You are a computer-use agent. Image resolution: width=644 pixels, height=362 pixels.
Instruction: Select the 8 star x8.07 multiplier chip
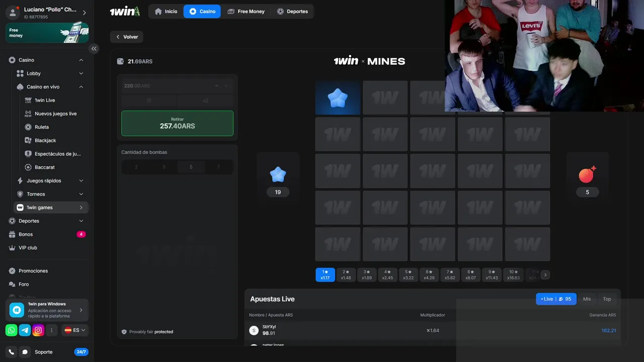pyautogui.click(x=471, y=275)
